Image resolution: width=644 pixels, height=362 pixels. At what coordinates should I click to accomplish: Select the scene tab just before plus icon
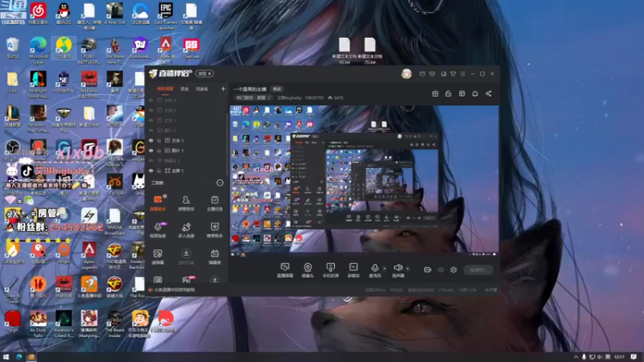point(202,88)
